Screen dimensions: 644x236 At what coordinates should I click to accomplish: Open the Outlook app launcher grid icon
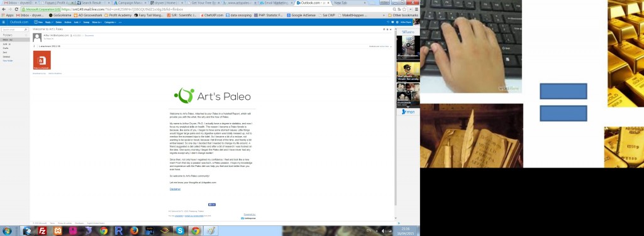[x=4, y=22]
